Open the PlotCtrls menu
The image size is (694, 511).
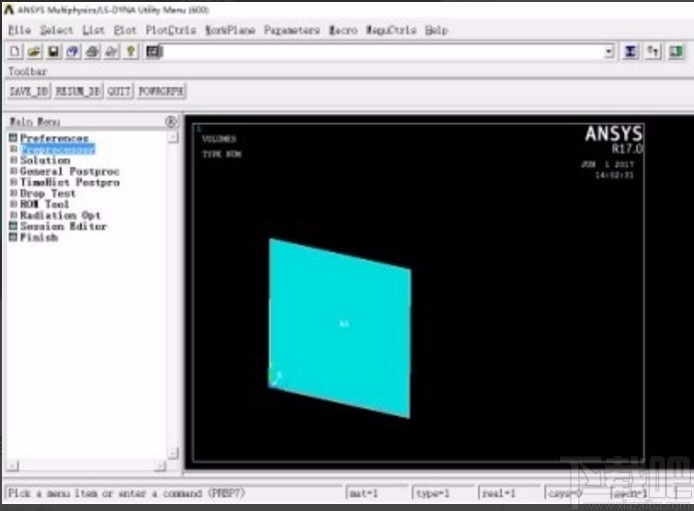click(x=170, y=30)
